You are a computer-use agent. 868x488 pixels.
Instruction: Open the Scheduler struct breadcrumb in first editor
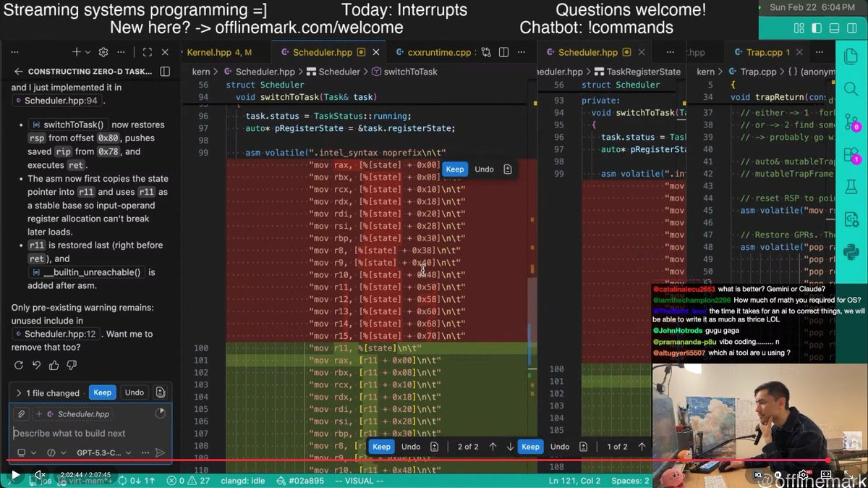coord(333,72)
